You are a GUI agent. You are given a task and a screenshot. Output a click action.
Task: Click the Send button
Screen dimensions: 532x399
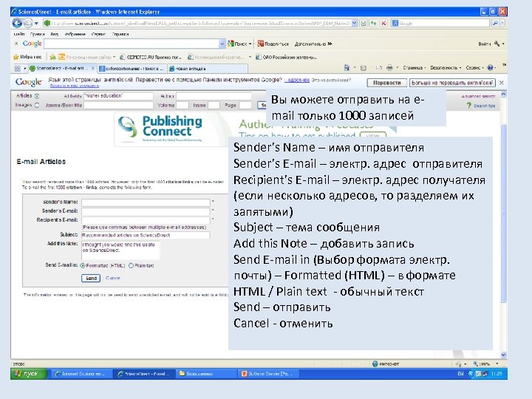tap(91, 279)
